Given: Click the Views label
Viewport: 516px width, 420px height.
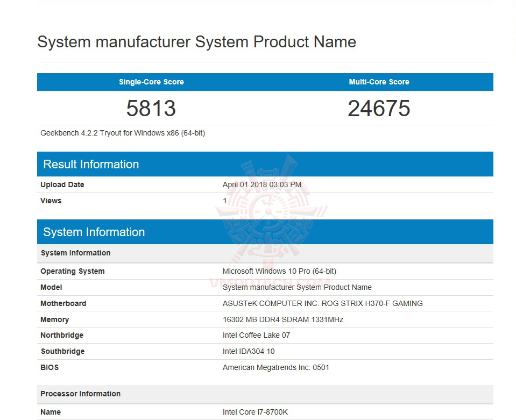Looking at the screenshot, I should pos(51,201).
